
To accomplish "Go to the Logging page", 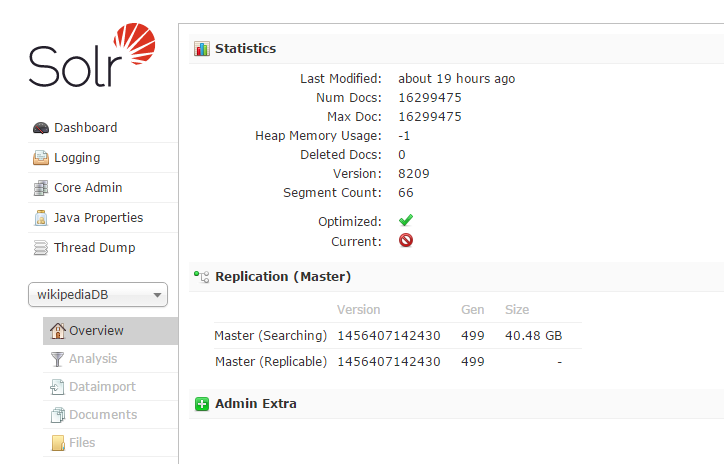I will click(x=77, y=158).
